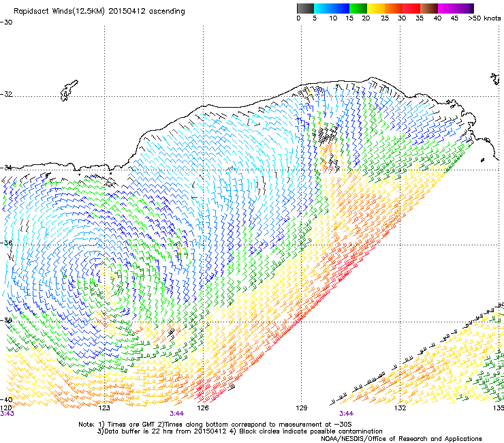Click the dark purple >50 knots swatch

[x=472, y=8]
